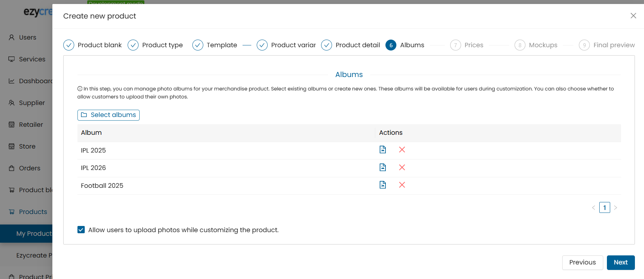
Task: Click the Next button
Action: coord(621,262)
